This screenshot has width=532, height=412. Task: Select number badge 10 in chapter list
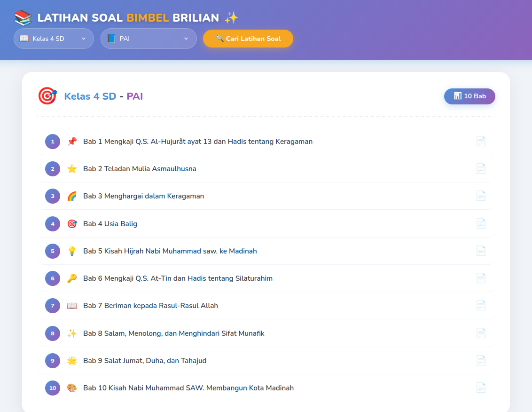[53, 388]
